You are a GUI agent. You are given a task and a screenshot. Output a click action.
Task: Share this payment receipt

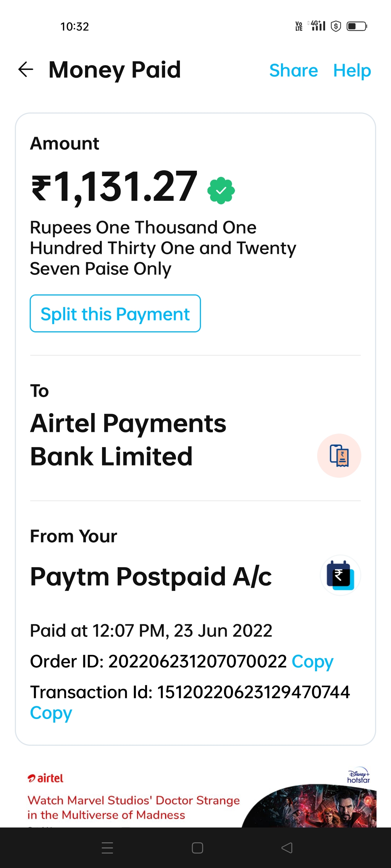[x=293, y=70]
